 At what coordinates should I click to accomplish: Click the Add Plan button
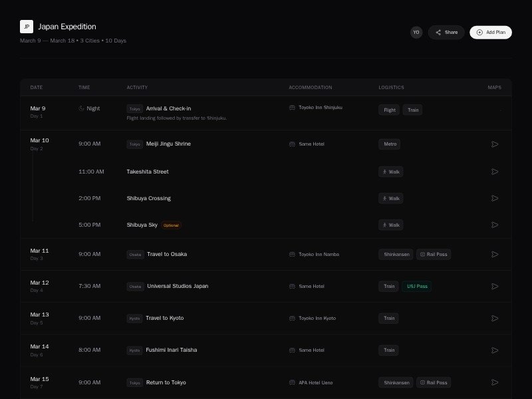click(x=491, y=32)
